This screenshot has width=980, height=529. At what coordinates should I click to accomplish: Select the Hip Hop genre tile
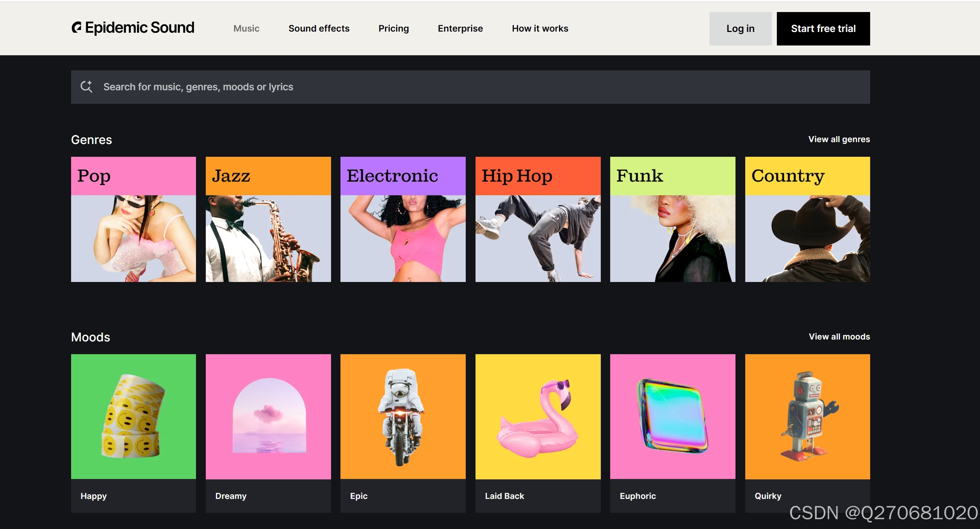click(538, 219)
